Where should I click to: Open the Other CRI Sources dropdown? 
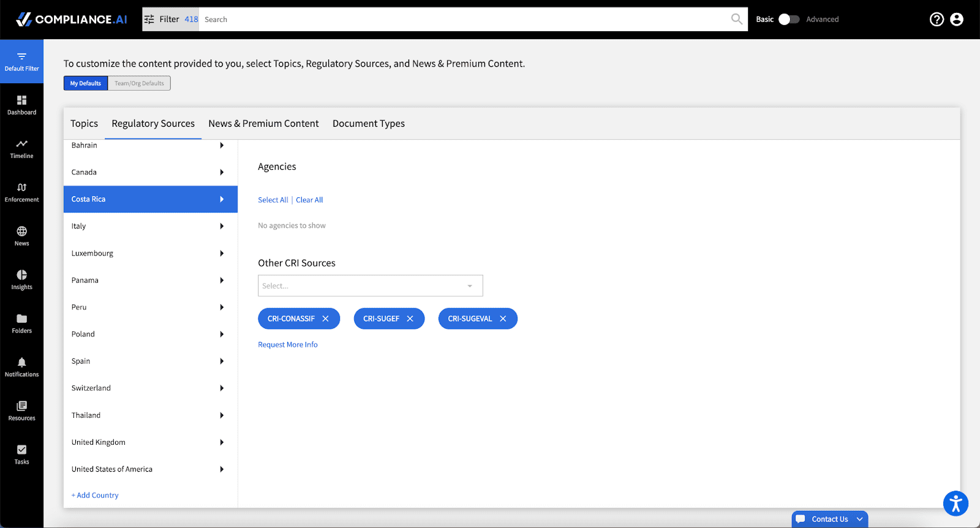(x=371, y=285)
